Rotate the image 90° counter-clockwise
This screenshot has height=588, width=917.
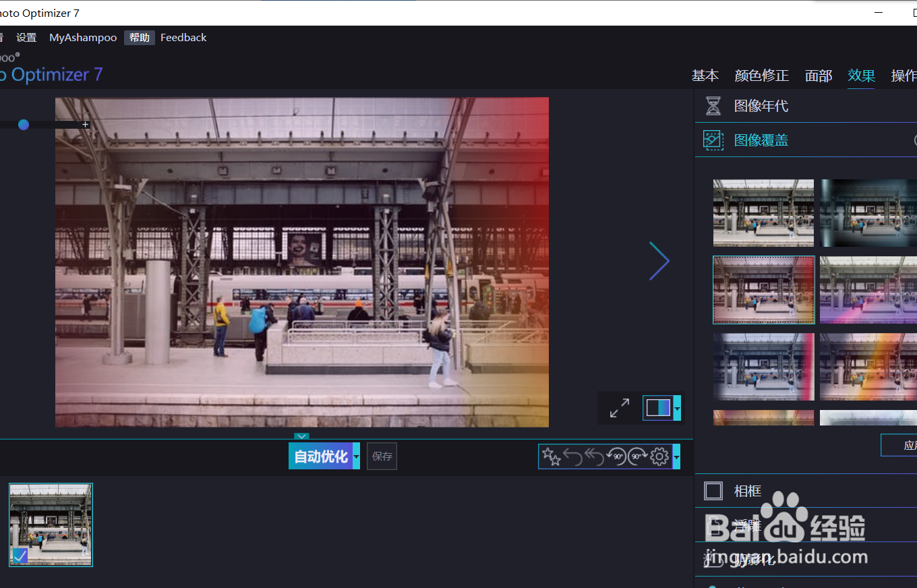[616, 457]
